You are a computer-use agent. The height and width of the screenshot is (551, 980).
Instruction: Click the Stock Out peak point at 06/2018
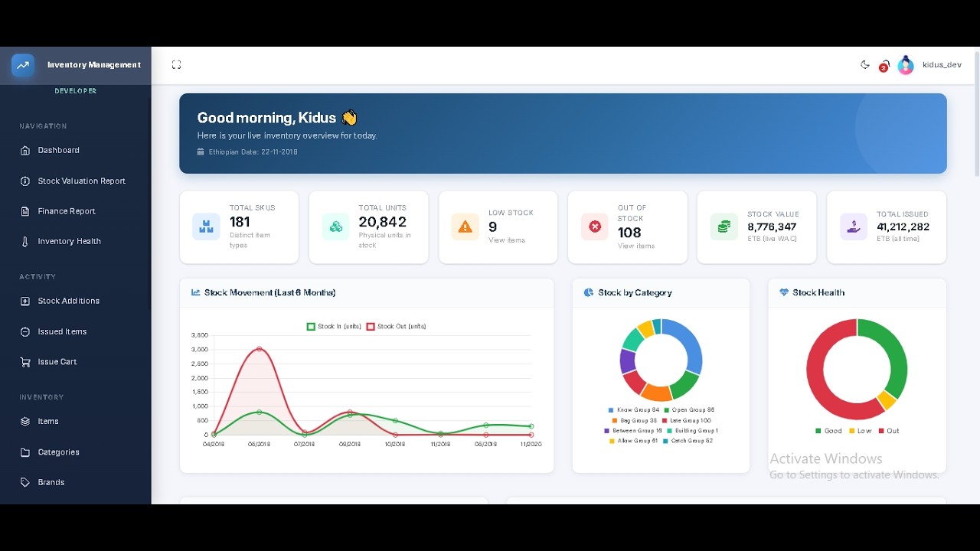(260, 350)
